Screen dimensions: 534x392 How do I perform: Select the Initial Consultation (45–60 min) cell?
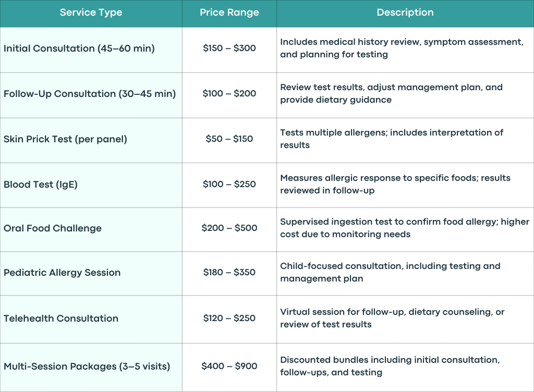tap(91, 50)
